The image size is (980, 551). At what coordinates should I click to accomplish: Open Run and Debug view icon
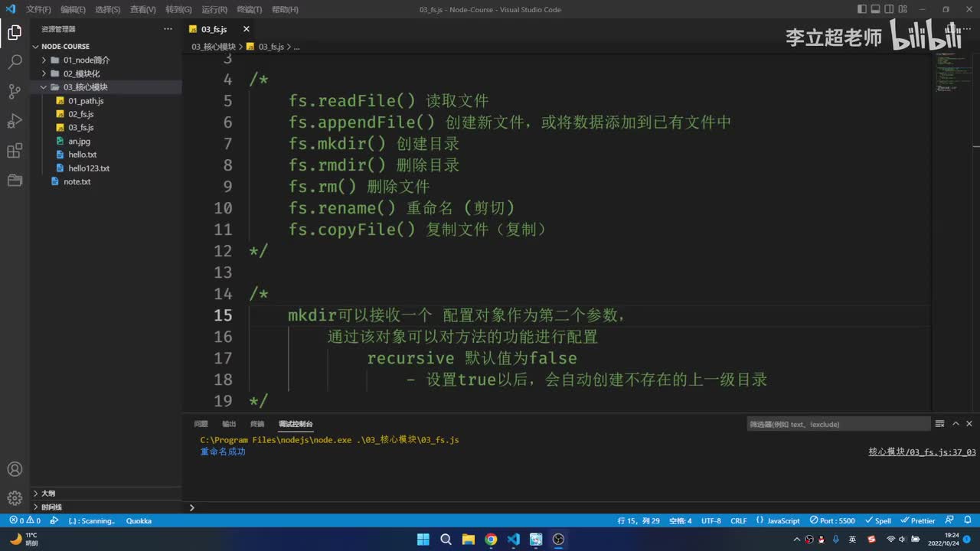tap(15, 121)
